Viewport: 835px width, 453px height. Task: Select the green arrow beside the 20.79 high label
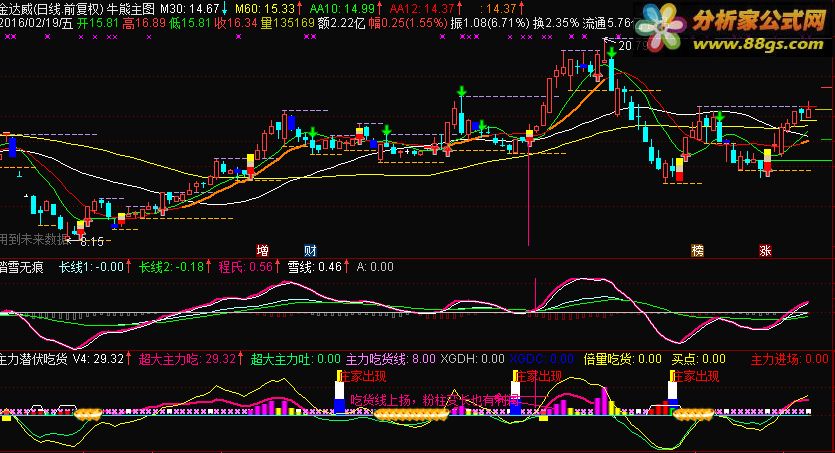pos(612,52)
